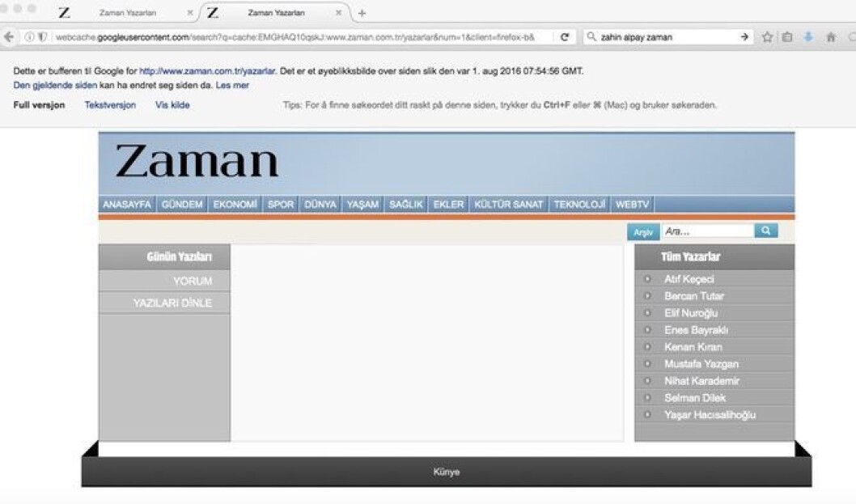Submit browser search with arrow icon
Viewport: 856px width, 504px height.
744,37
